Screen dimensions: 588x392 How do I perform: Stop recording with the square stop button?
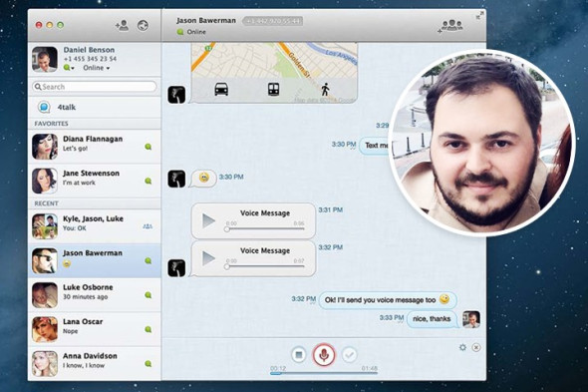pos(299,354)
